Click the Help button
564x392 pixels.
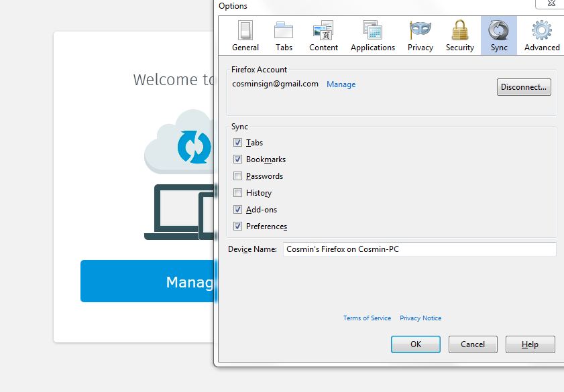(x=530, y=344)
